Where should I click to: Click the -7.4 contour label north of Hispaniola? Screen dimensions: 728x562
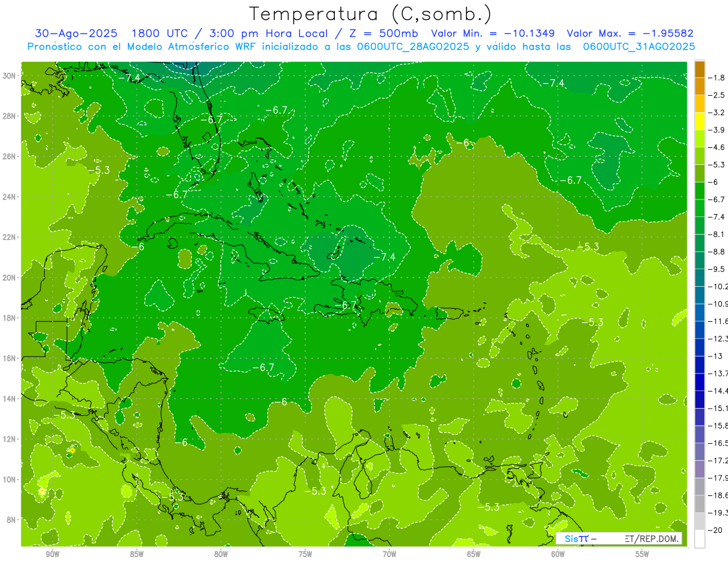384,257
